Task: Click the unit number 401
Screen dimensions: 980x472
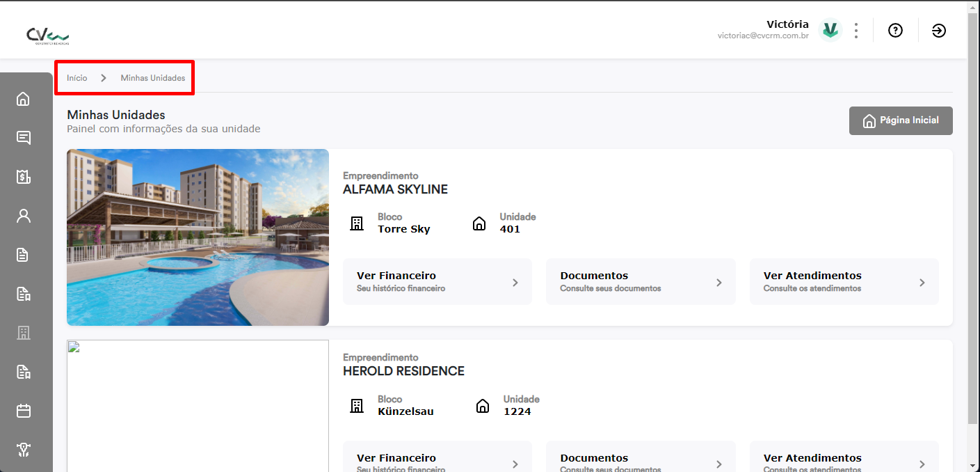Action: (510, 229)
